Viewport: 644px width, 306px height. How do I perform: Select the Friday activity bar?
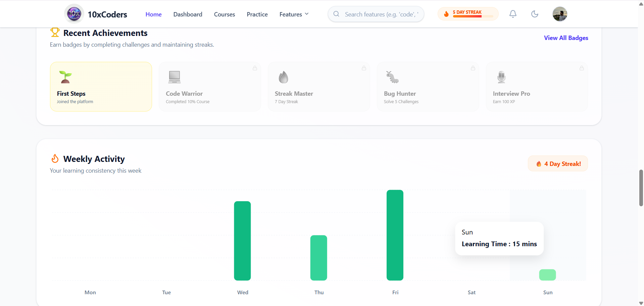coord(395,235)
